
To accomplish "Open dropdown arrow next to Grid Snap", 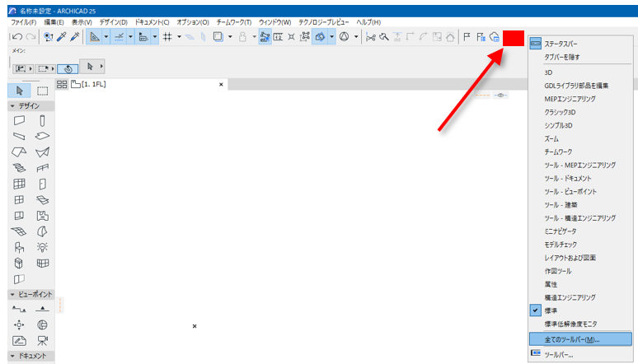I will pyautogui.click(x=179, y=37).
